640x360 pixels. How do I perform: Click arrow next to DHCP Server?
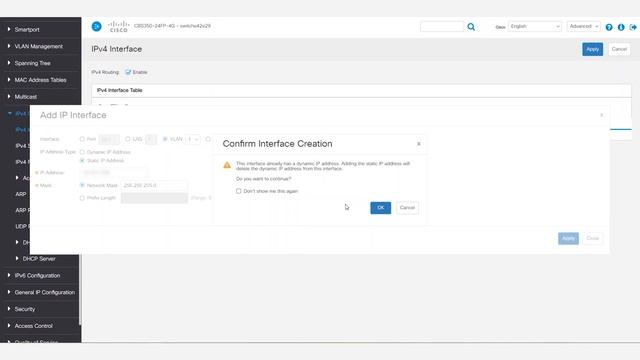pos(17,258)
